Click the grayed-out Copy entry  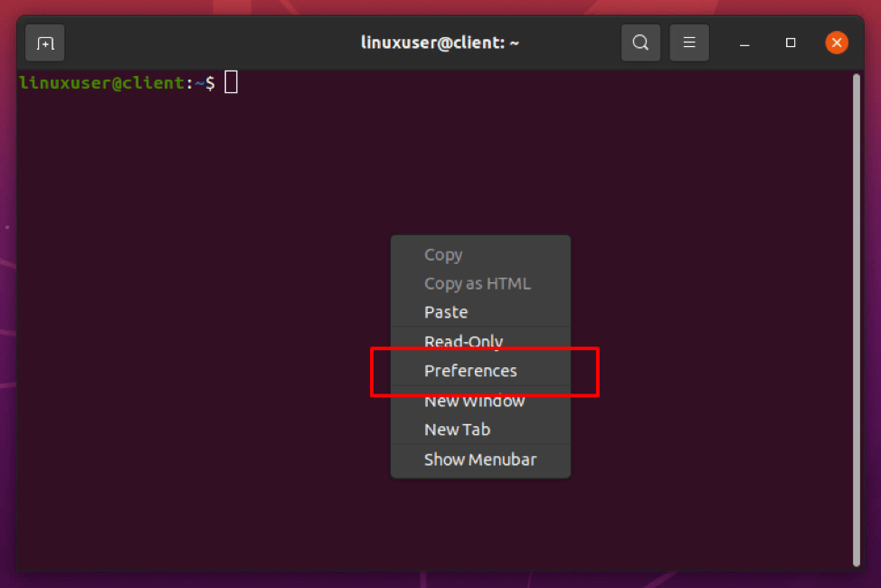click(442, 254)
